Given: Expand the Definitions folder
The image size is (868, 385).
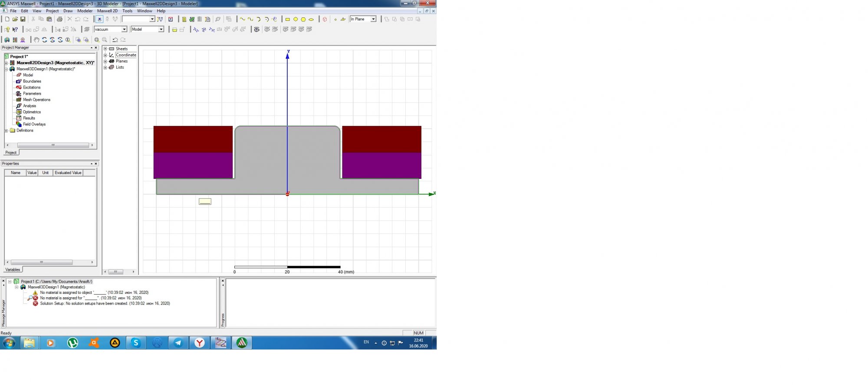Looking at the screenshot, I should [6, 130].
